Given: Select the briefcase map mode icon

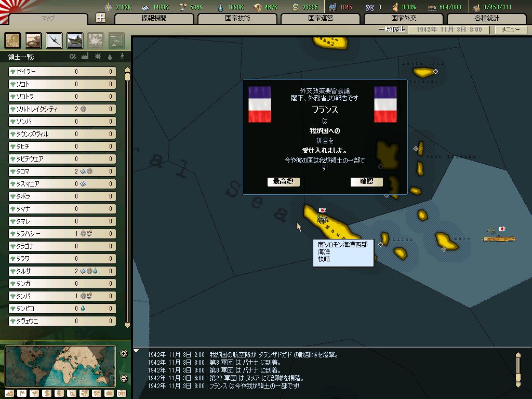Looking at the screenshot, I should click(x=109, y=393).
